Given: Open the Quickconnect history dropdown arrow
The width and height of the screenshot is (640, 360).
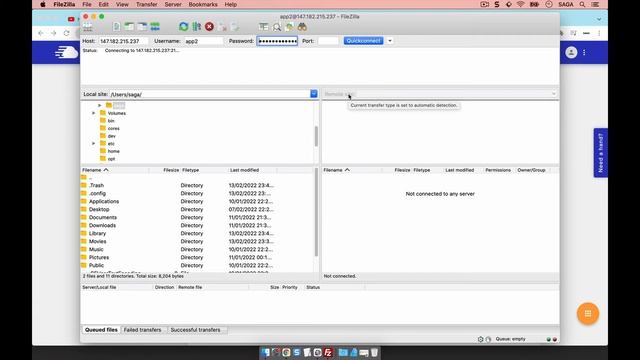Looking at the screenshot, I should coord(390,41).
